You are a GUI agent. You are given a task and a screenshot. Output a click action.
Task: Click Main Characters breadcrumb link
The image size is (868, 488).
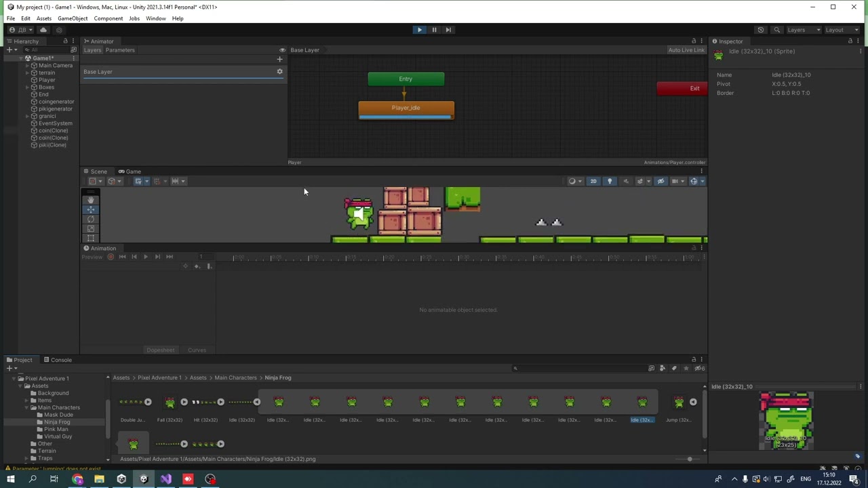[235, 378]
